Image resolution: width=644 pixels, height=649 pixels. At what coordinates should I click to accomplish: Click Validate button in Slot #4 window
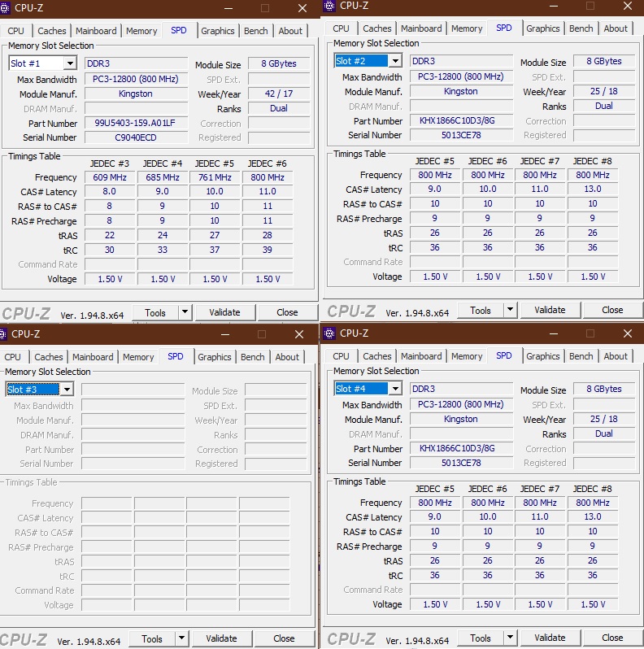click(x=550, y=638)
